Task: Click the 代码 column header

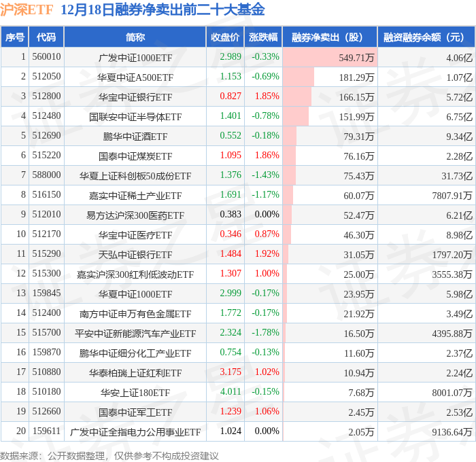Action: [x=46, y=37]
